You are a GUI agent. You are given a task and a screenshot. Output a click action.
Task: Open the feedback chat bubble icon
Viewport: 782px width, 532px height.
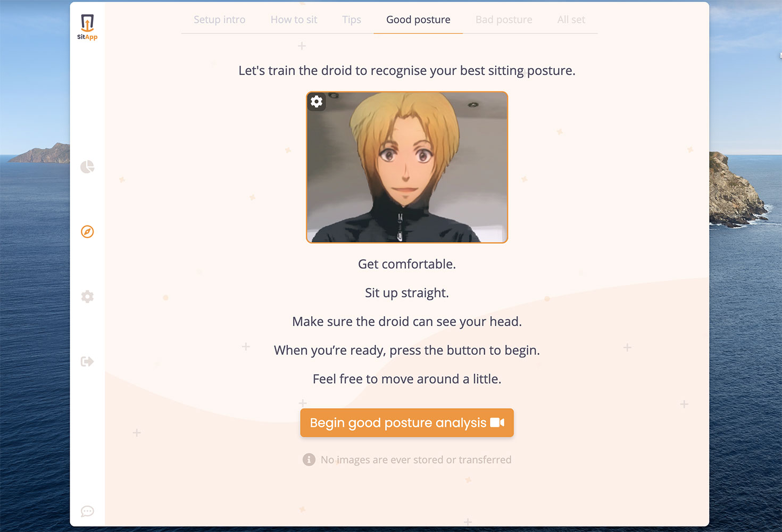pos(87,511)
